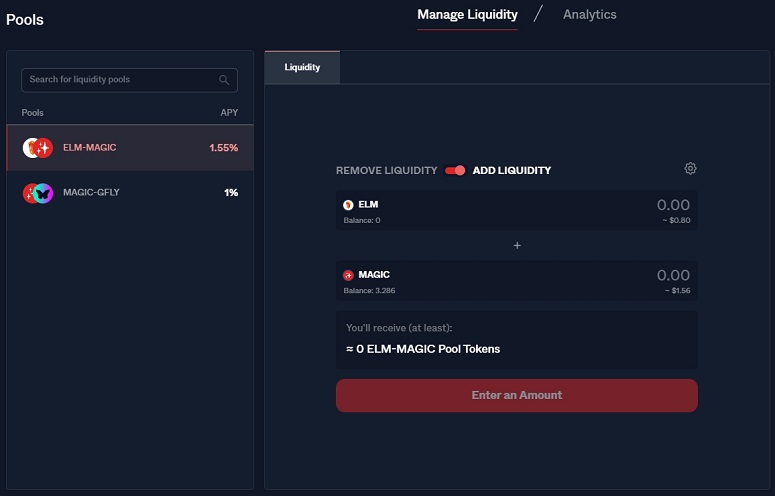
Task: Click the ELM token icon in input
Action: click(x=348, y=205)
